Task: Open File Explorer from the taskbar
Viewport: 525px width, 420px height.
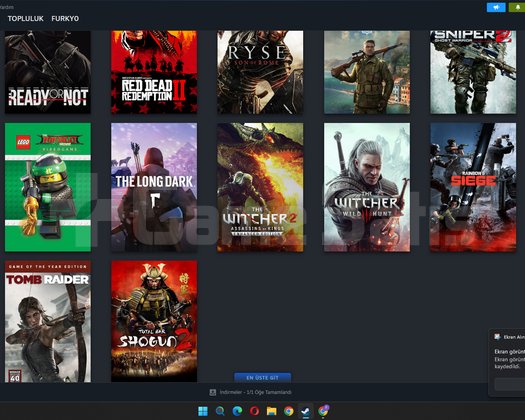Action: pos(272,411)
